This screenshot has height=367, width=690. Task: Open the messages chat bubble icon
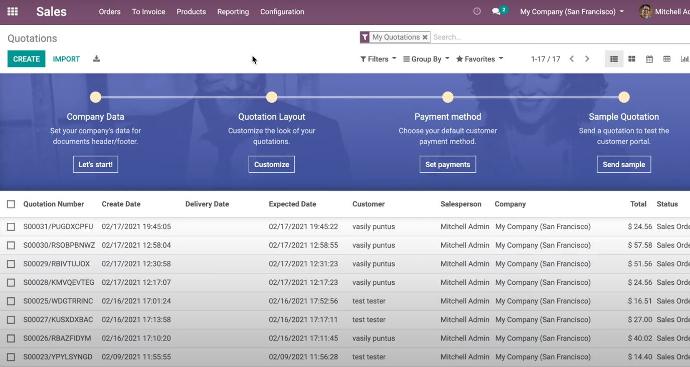496,11
